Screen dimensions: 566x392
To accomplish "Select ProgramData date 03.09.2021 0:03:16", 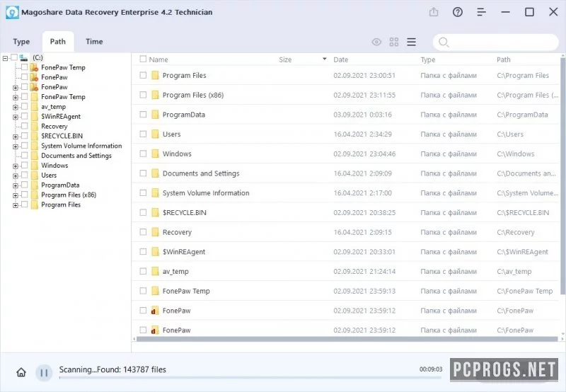I will [362, 115].
